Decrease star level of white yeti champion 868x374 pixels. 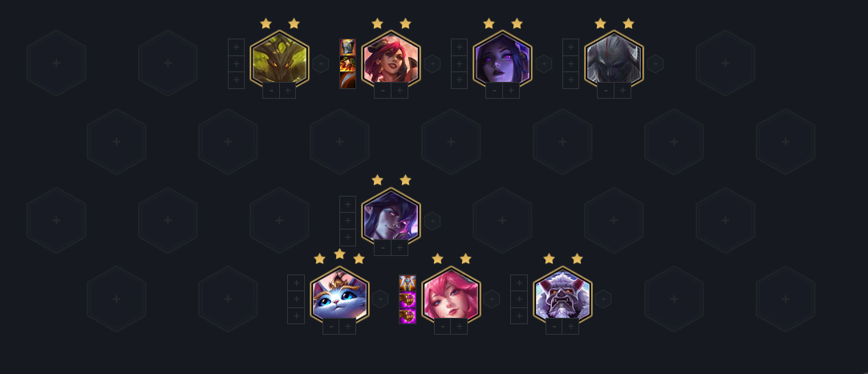pyautogui.click(x=554, y=327)
